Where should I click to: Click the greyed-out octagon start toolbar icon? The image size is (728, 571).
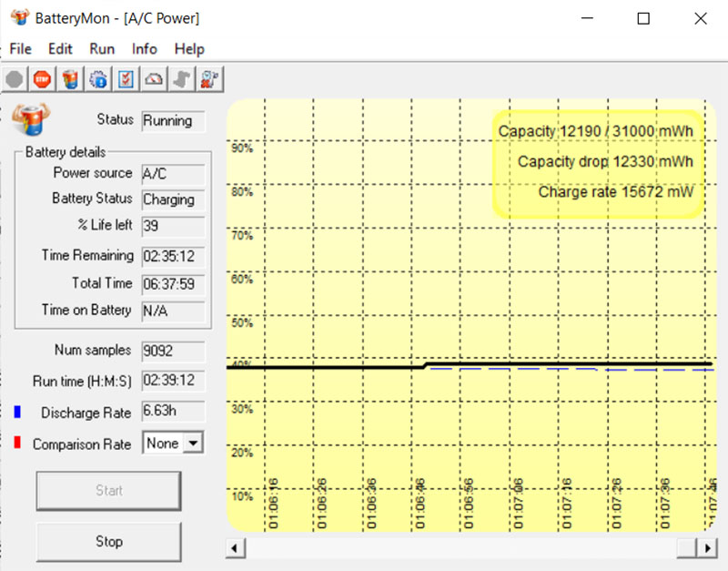(15, 79)
